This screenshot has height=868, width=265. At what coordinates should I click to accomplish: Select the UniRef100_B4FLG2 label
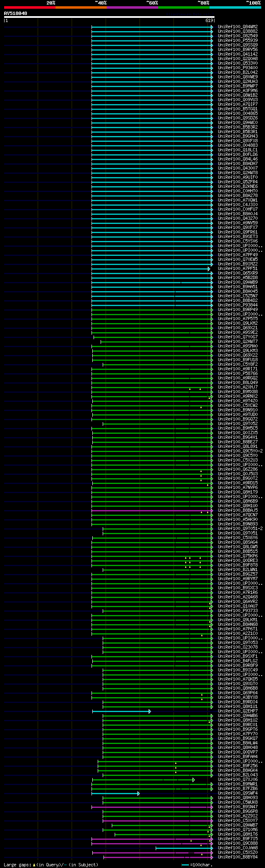coord(238,661)
